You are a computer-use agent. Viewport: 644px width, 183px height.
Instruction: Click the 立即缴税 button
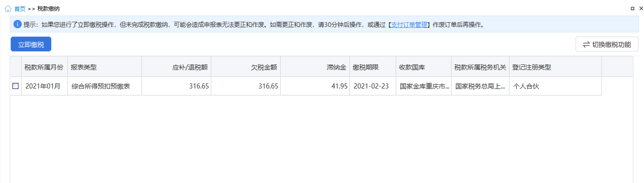pyautogui.click(x=31, y=44)
